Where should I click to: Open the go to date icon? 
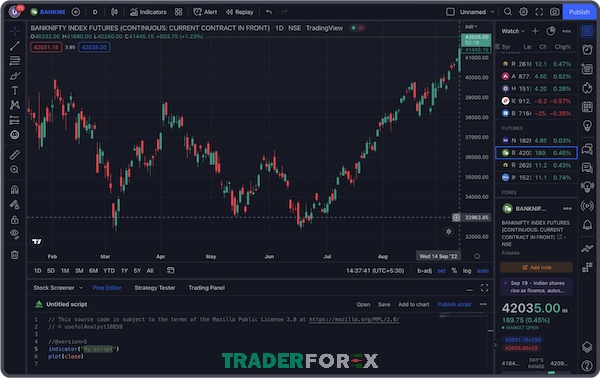pos(170,270)
